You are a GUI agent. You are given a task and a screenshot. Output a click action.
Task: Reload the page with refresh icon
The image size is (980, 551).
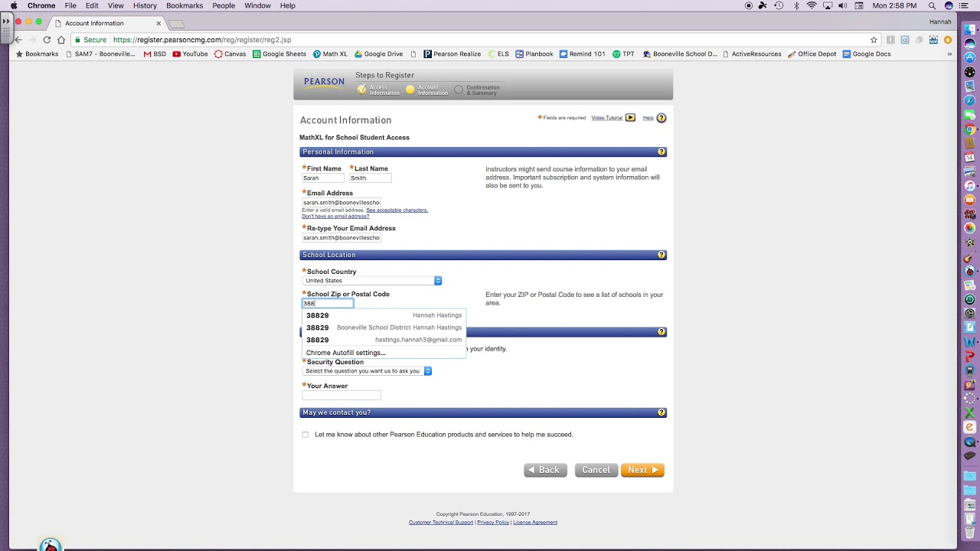tap(47, 40)
